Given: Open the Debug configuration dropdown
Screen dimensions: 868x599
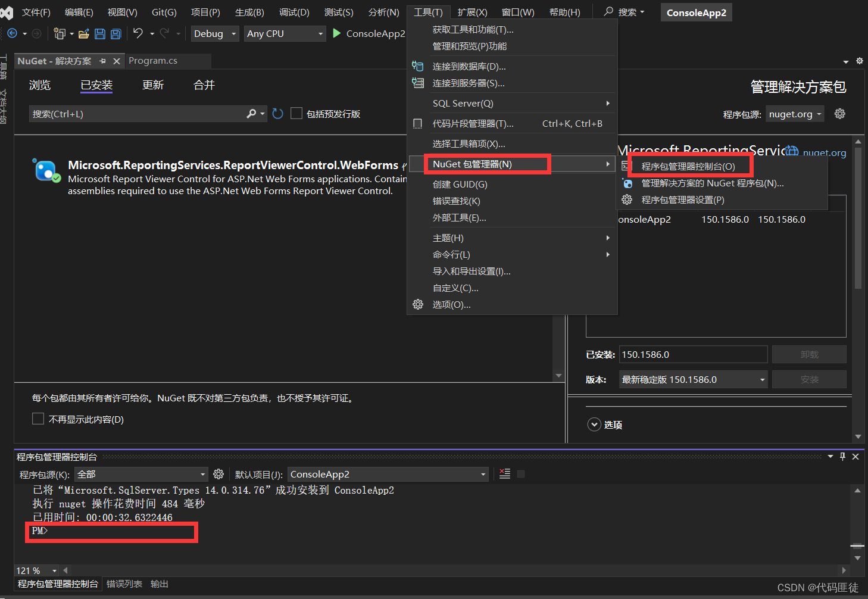Looking at the screenshot, I should point(215,33).
